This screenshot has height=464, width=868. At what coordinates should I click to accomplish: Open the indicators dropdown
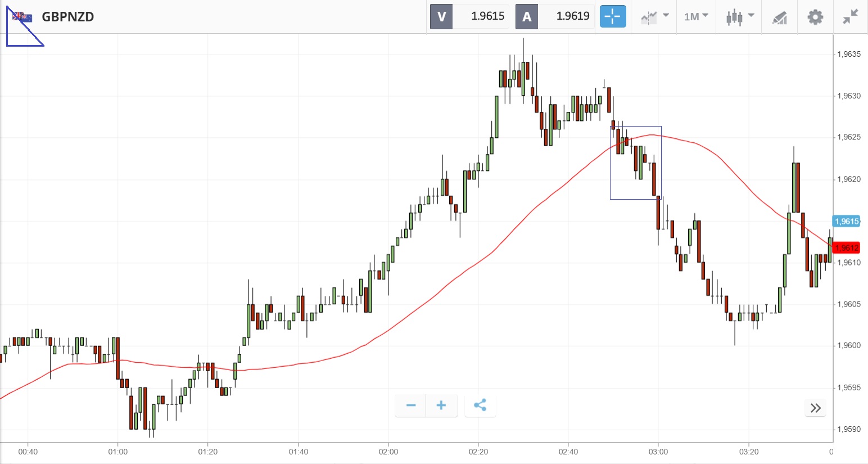pyautogui.click(x=654, y=17)
